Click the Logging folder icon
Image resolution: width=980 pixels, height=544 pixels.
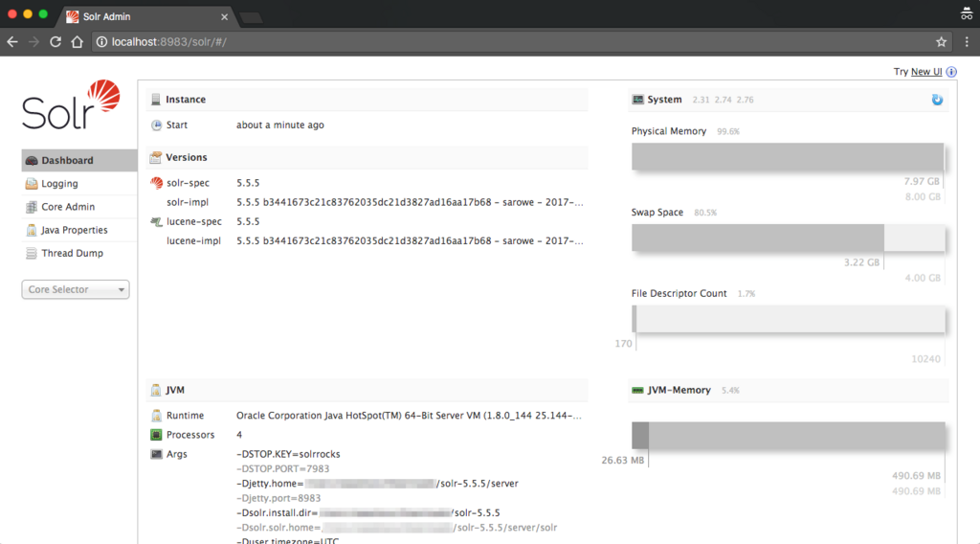click(32, 184)
